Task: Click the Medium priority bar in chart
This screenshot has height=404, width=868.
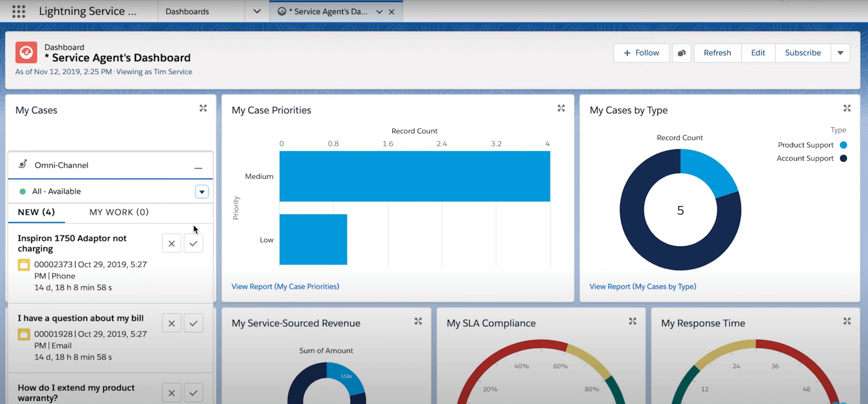Action: (x=415, y=176)
